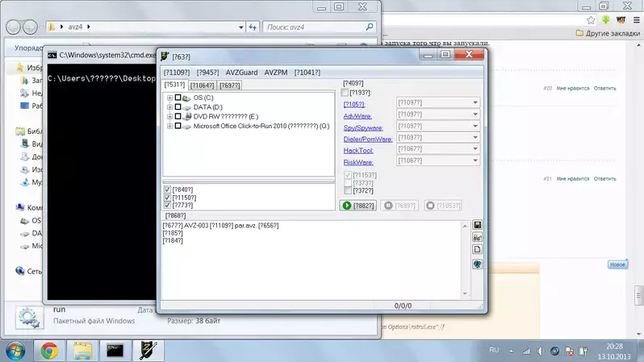
Task: Open the HackTool action dropdown
Action: coord(475,148)
